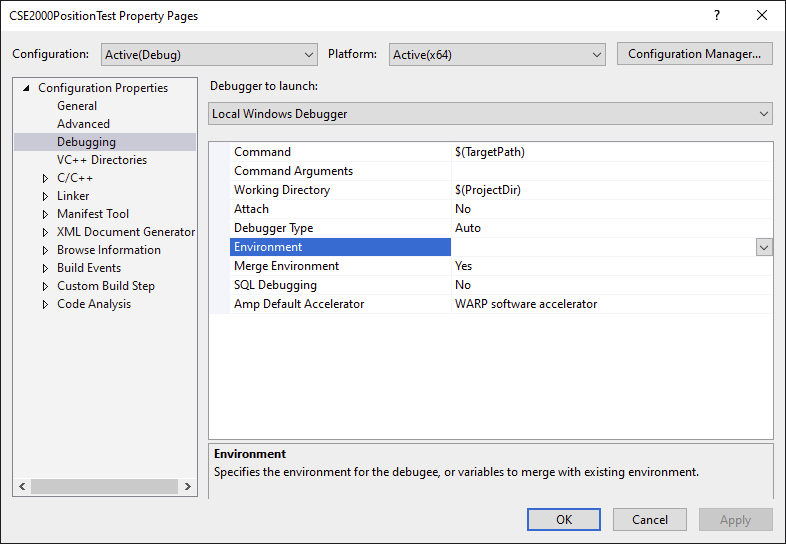Screen dimensions: 786x544
Task: Click the Working Directory value field
Action: (x=610, y=190)
